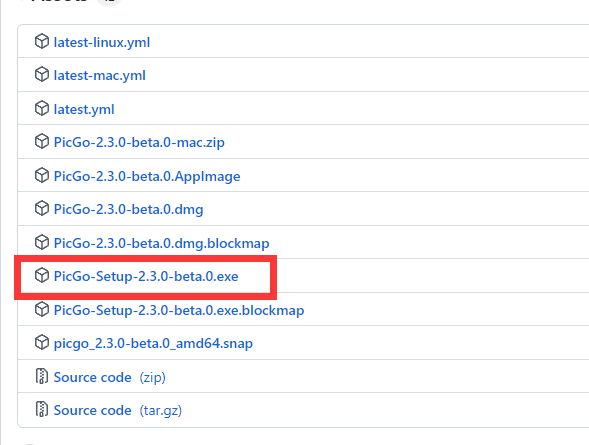589x445 pixels.
Task: Select PicGo-Setup-2.3.0-beta.0.exe.blockmap link
Action: coord(179,310)
